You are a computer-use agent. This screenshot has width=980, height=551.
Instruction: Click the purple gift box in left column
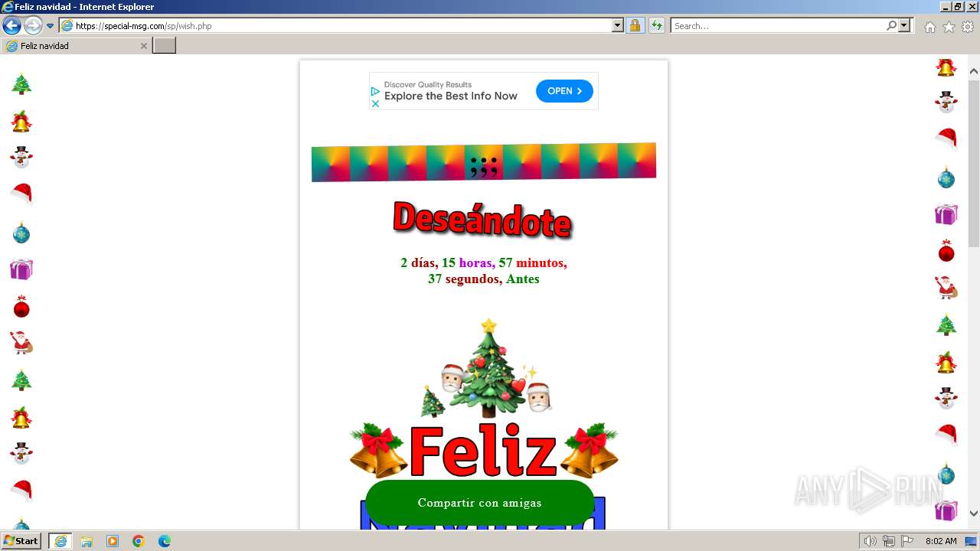(x=21, y=269)
